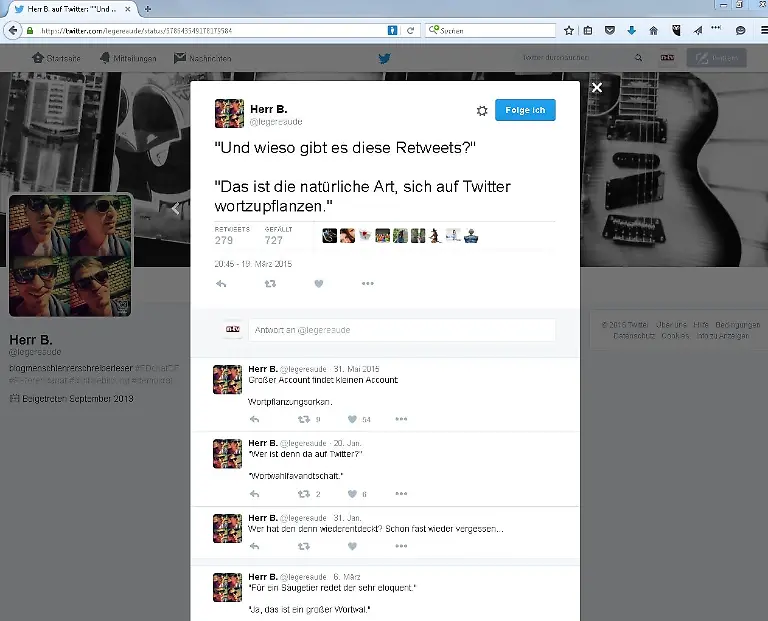The image size is (768, 621).
Task: Click the 'Hilfe' footer link
Action: 701,325
